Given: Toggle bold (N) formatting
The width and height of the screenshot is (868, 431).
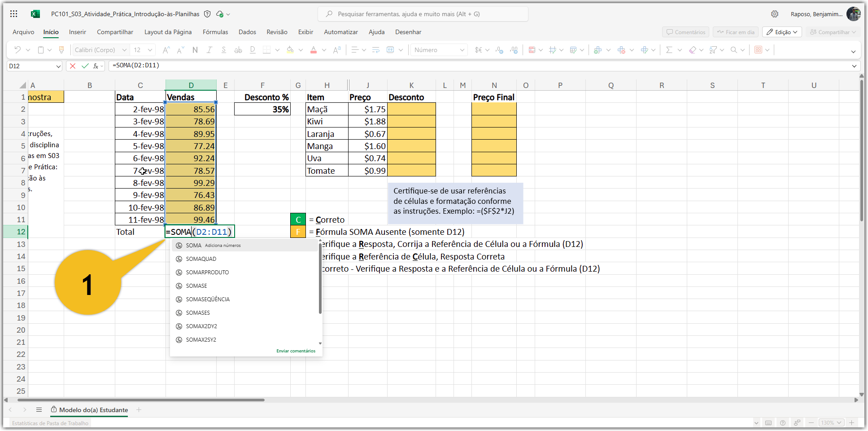Looking at the screenshot, I should pos(195,50).
